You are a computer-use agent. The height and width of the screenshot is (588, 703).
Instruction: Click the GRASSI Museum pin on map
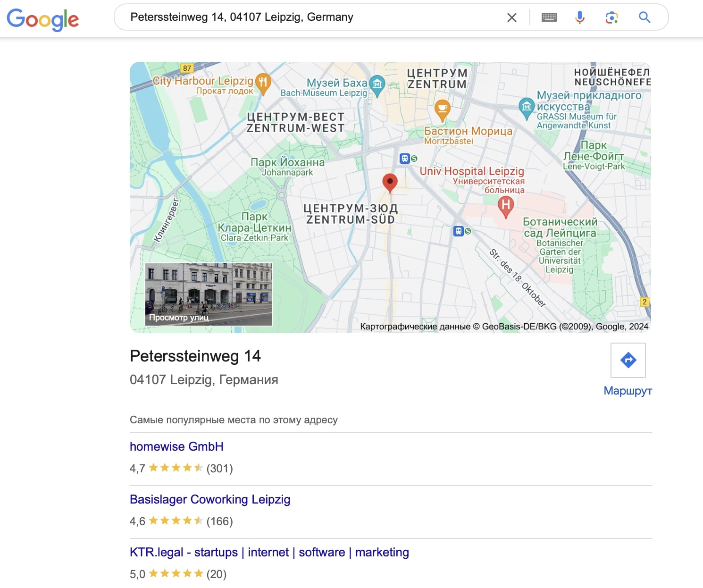click(527, 109)
